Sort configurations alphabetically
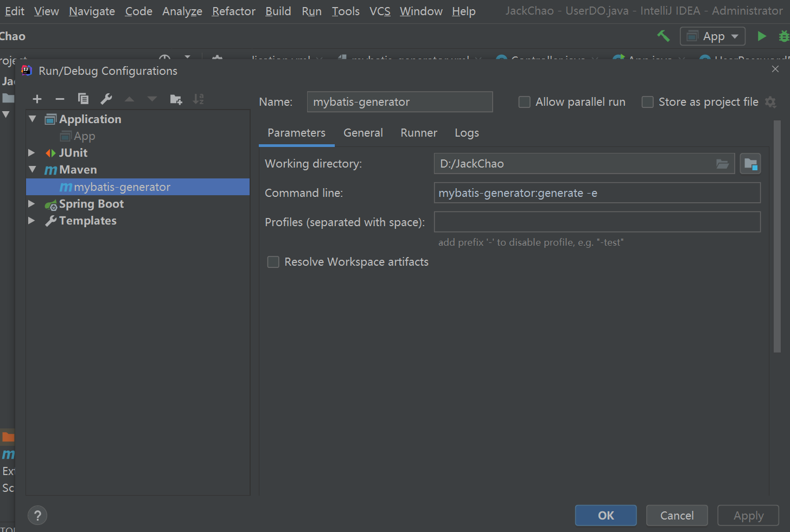790x532 pixels. coord(199,99)
